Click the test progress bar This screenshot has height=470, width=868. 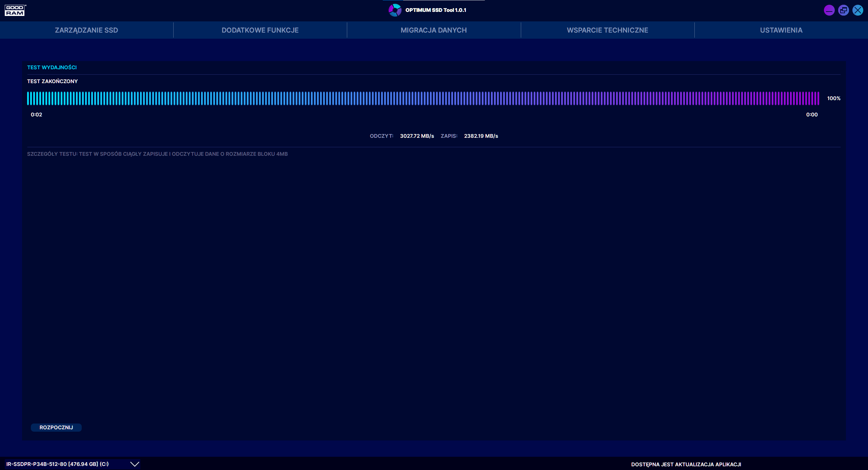pos(423,98)
